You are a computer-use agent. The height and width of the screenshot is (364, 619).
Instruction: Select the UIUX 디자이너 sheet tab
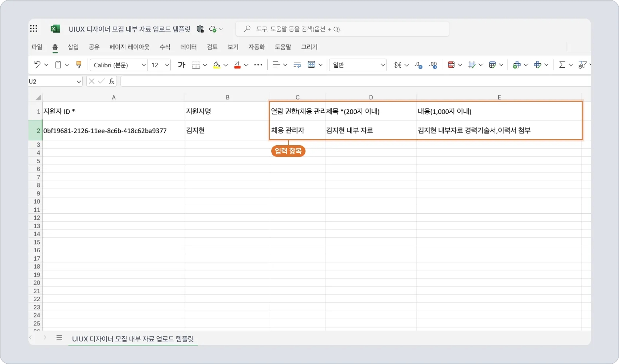133,339
